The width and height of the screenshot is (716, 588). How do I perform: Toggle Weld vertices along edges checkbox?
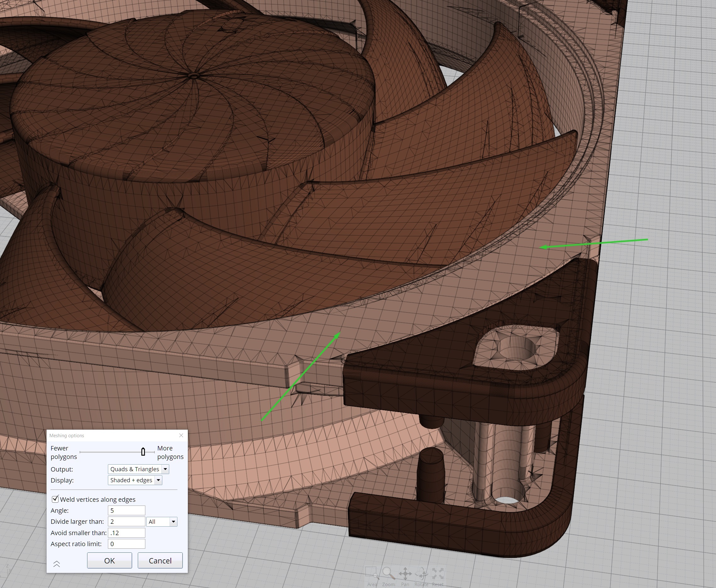tap(55, 499)
